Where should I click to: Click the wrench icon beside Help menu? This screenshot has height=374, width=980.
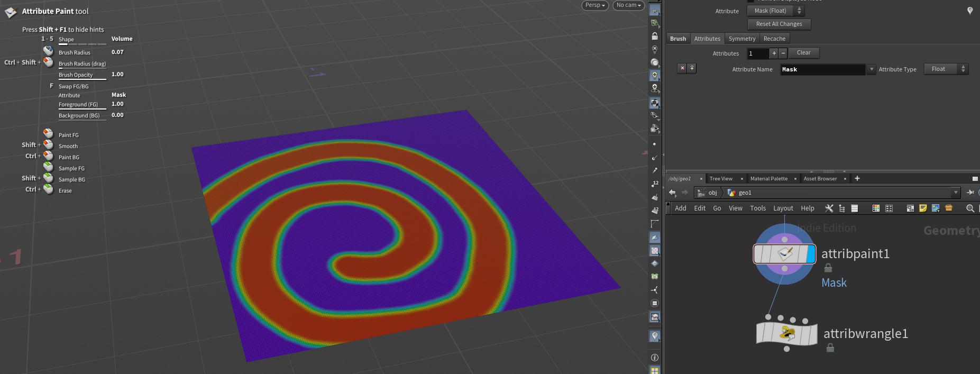tap(829, 208)
